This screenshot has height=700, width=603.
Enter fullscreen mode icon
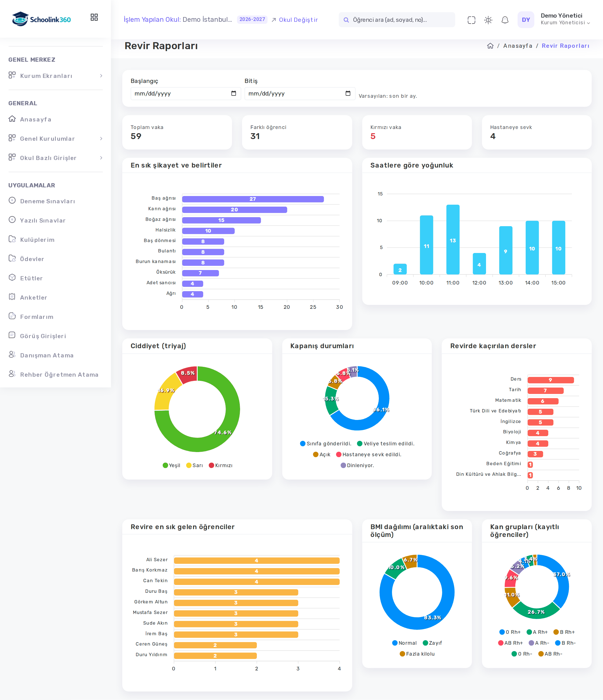pyautogui.click(x=471, y=20)
